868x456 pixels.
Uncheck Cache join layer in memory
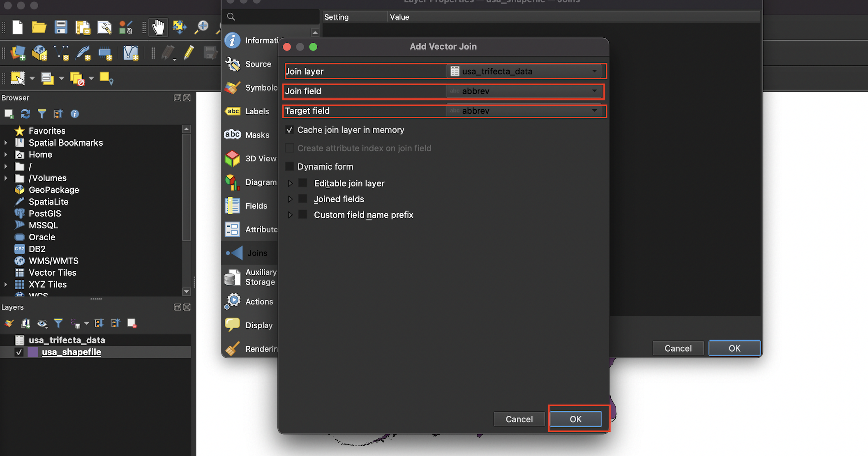click(290, 130)
